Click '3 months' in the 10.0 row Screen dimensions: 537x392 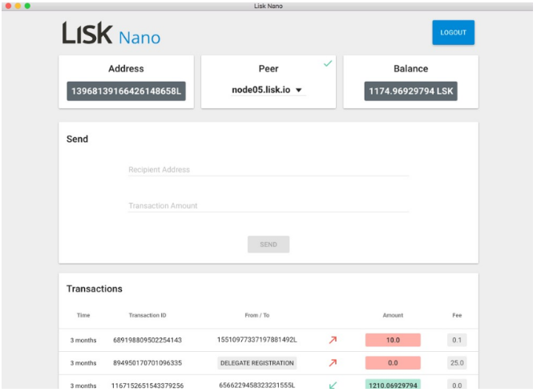(x=83, y=340)
